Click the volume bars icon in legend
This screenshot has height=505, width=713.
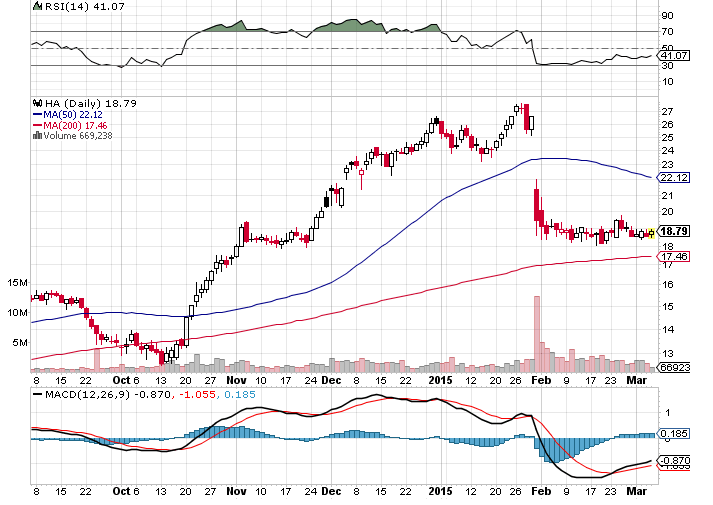tap(38, 135)
